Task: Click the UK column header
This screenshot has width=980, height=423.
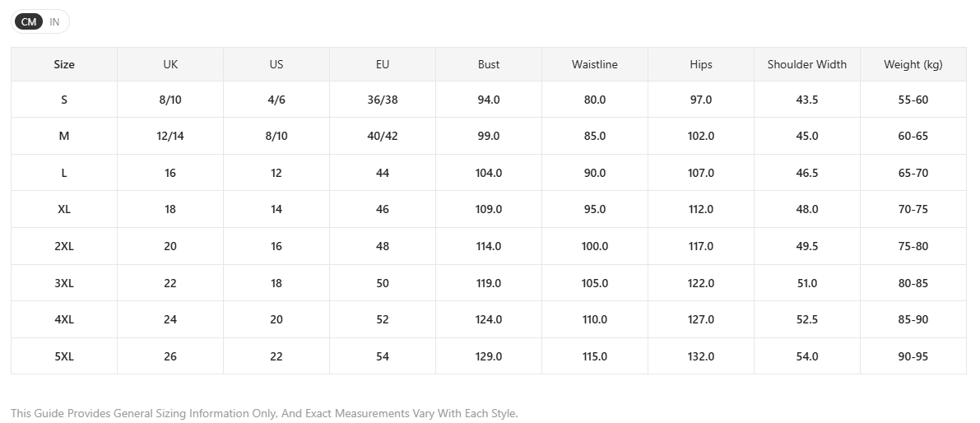Action: pyautogui.click(x=170, y=64)
